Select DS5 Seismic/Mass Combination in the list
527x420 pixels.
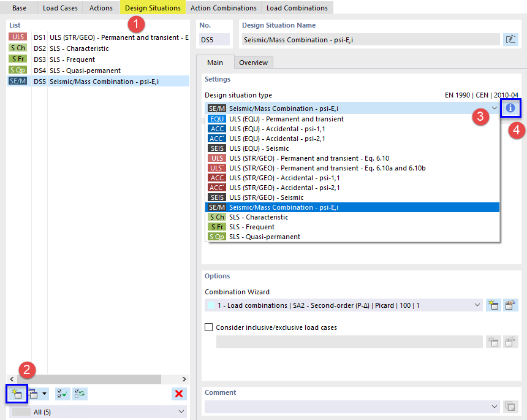coord(98,82)
